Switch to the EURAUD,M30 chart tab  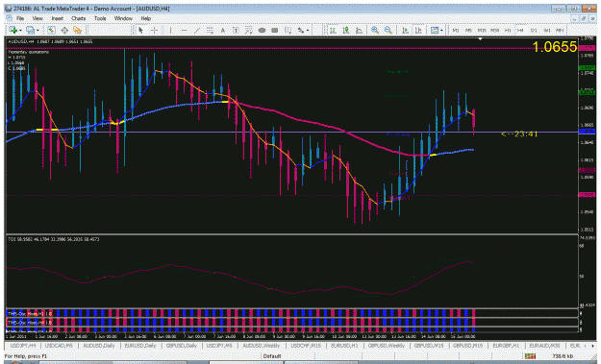tap(544, 346)
